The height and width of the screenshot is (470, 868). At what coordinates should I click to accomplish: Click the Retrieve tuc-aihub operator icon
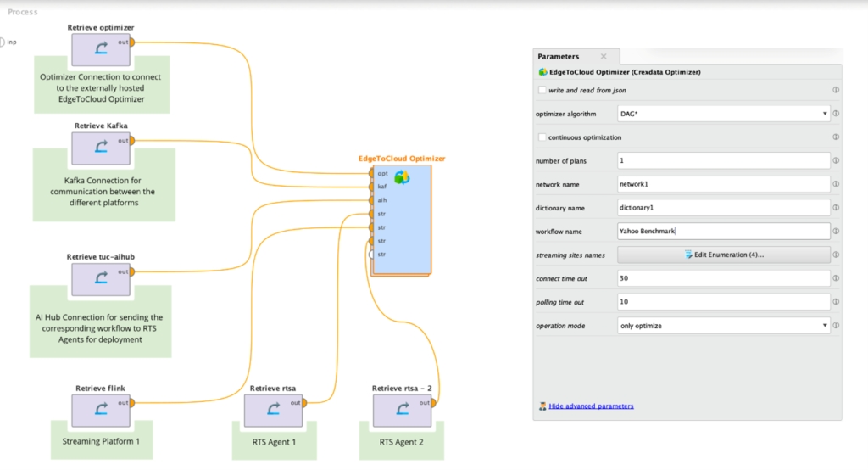[100, 280]
